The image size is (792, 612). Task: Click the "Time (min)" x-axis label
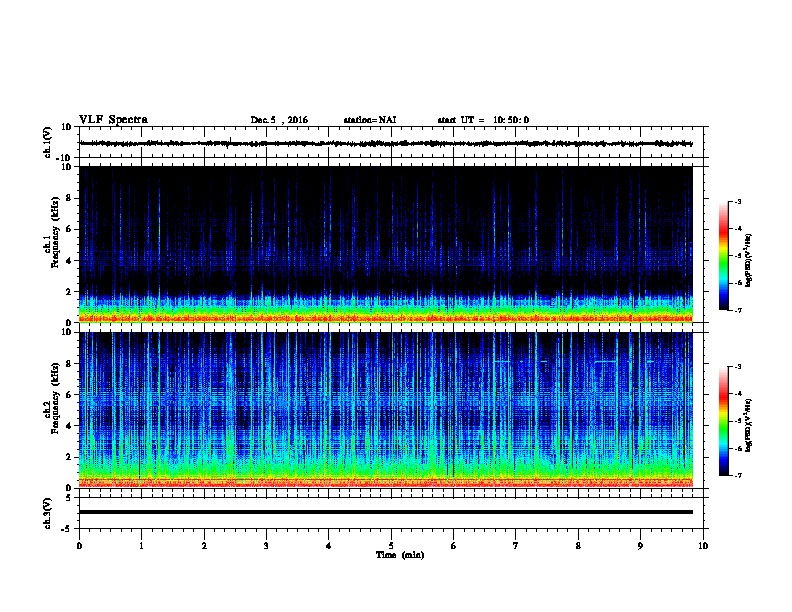point(400,555)
